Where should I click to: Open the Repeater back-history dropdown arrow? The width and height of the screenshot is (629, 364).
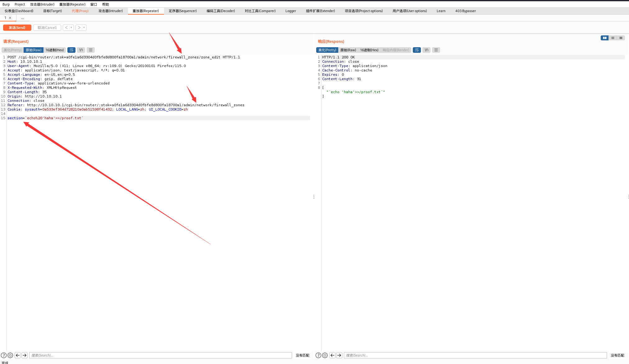71,28
